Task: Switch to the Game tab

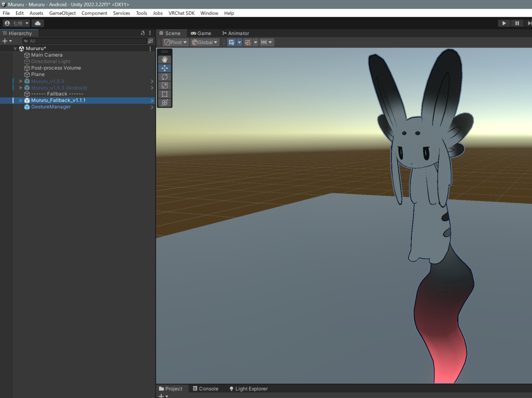Action: click(201, 33)
